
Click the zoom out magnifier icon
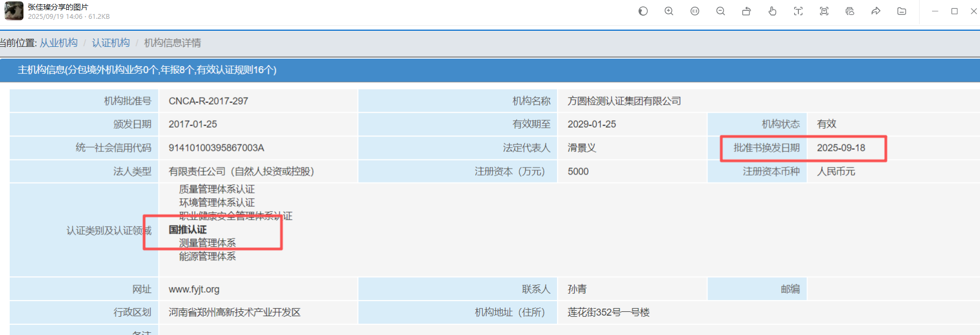coord(720,11)
